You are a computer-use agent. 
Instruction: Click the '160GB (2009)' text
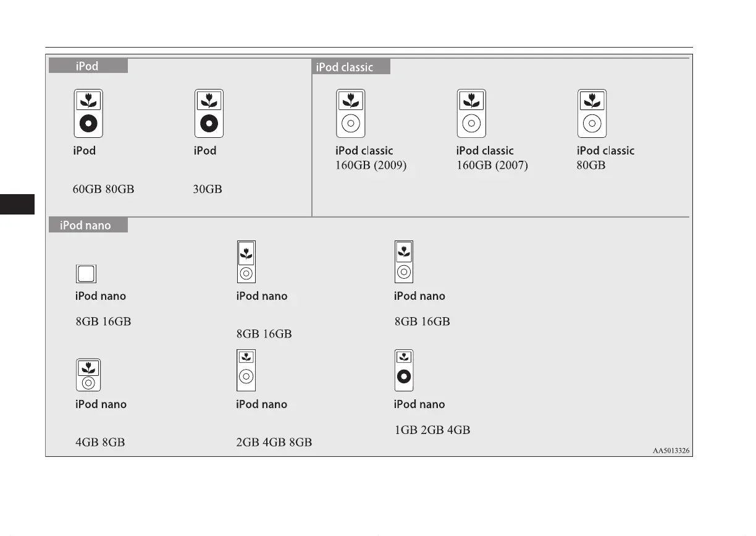371,165
